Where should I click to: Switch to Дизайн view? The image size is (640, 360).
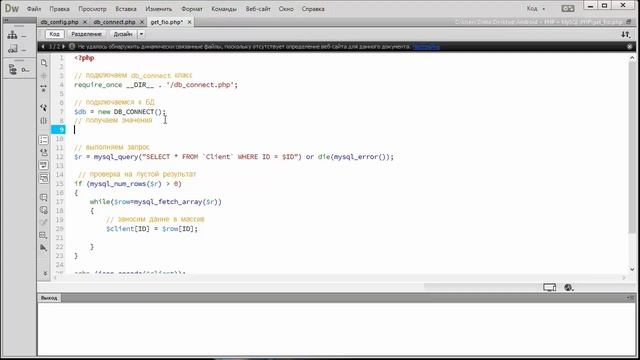click(x=123, y=34)
